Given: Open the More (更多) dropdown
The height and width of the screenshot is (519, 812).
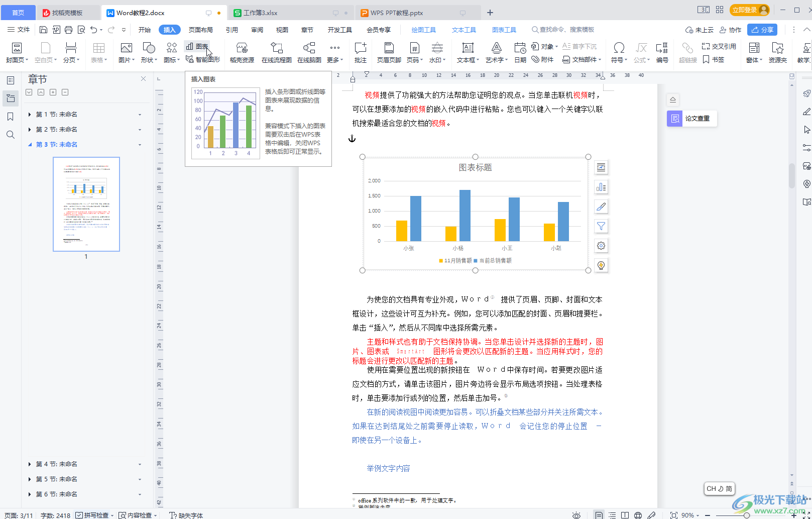Looking at the screenshot, I should [x=335, y=53].
